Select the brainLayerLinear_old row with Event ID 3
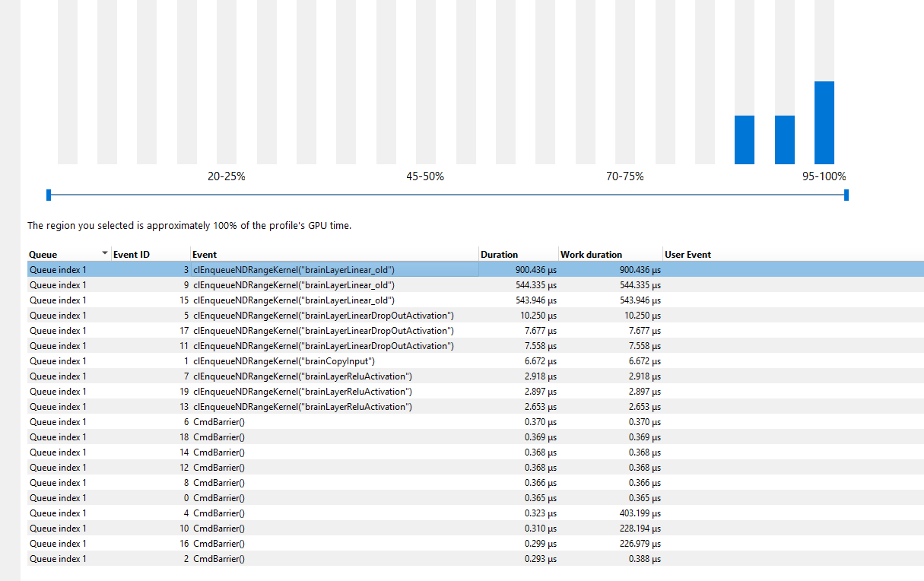The height and width of the screenshot is (581, 924). point(294,270)
